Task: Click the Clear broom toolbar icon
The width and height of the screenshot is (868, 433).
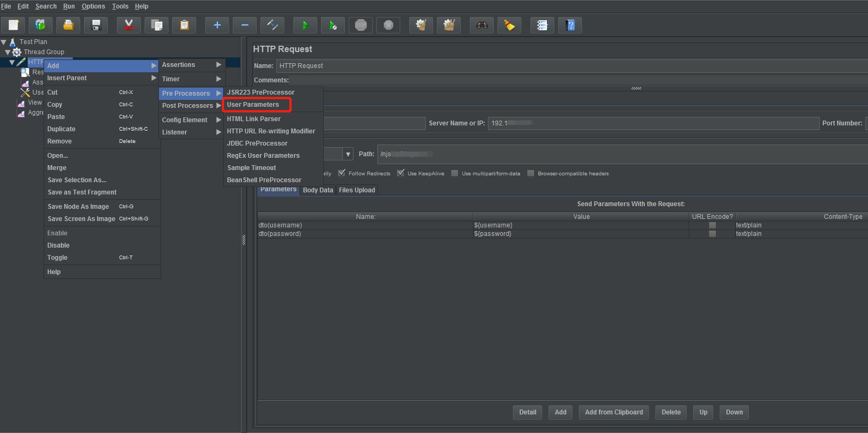Action: [x=421, y=25]
